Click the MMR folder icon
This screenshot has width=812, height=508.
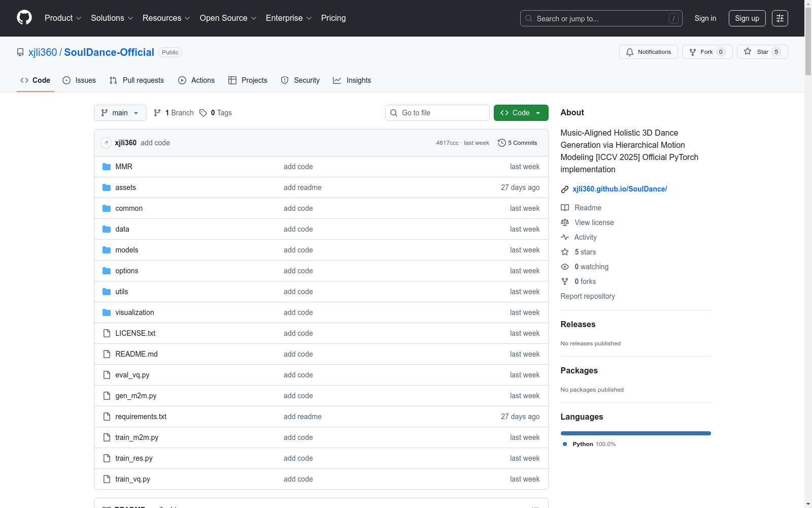point(107,167)
